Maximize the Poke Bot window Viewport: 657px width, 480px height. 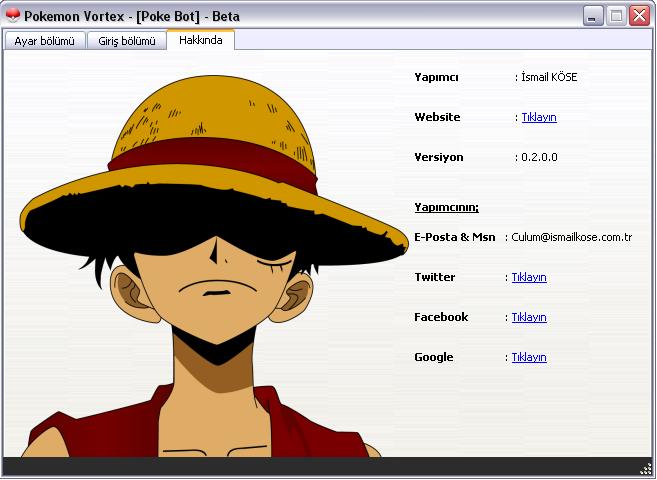616,16
